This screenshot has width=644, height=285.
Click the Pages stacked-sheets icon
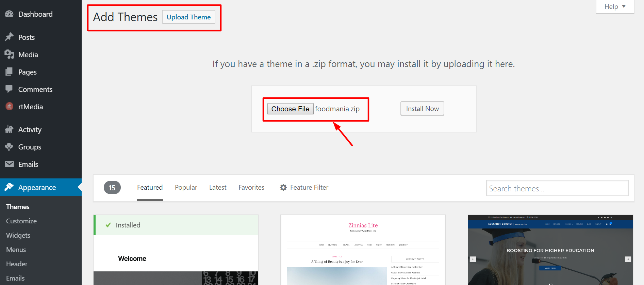point(9,72)
